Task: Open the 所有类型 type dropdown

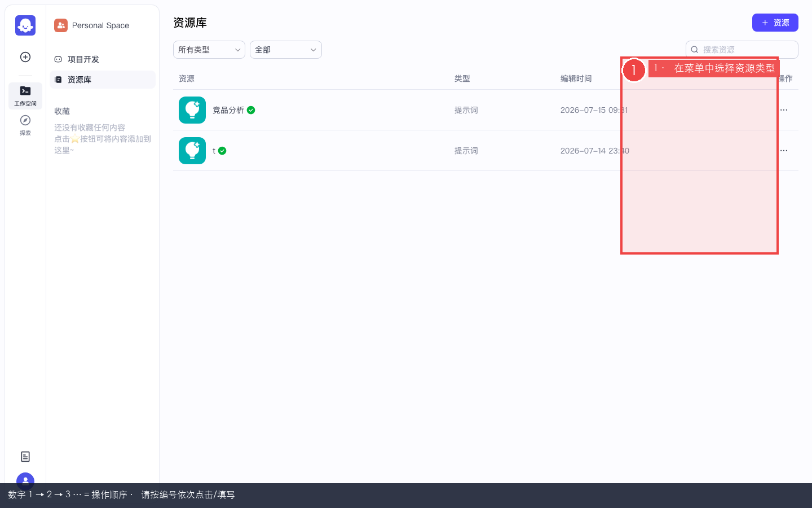Action: pyautogui.click(x=209, y=50)
